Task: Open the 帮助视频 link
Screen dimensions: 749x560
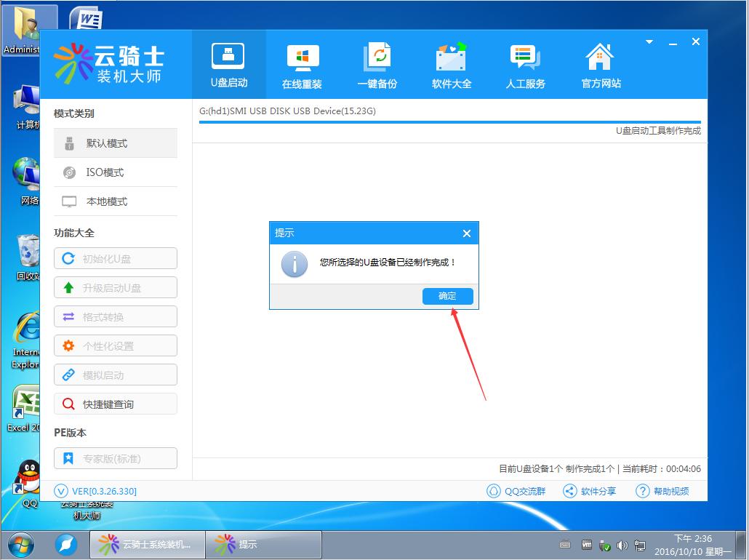Action: (x=663, y=491)
